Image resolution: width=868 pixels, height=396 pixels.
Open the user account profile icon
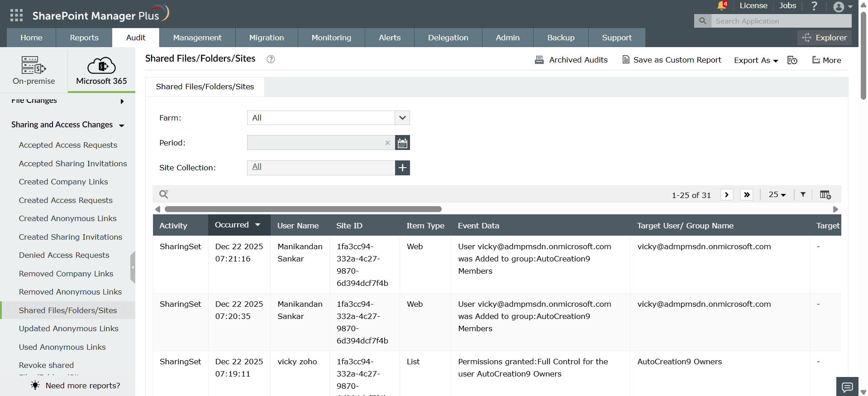(x=839, y=7)
